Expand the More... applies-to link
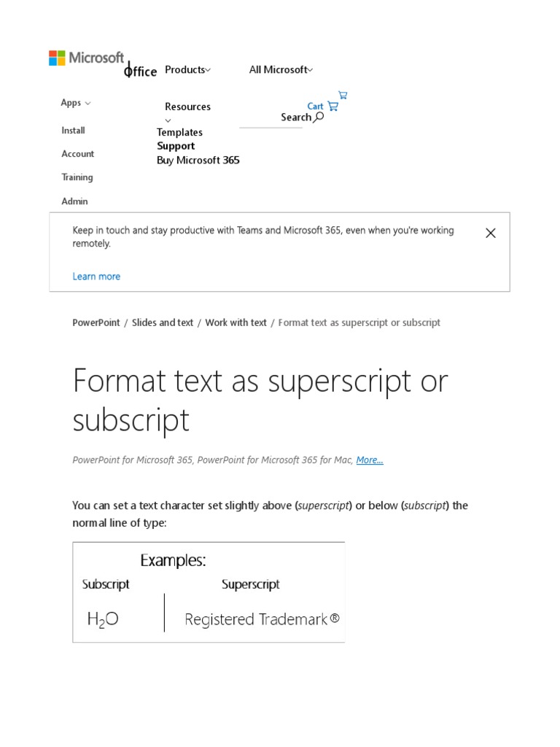The image size is (560, 747). 370,460
